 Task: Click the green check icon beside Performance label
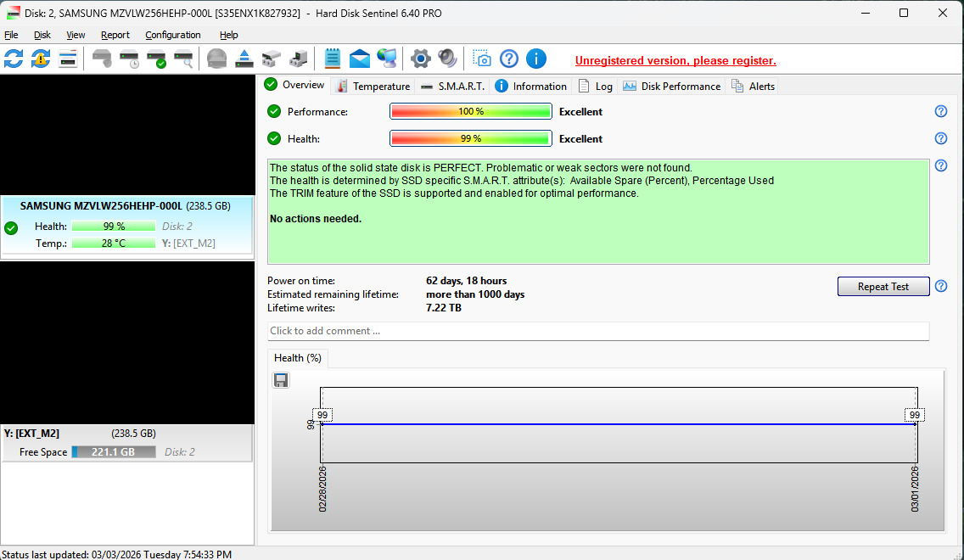[274, 111]
